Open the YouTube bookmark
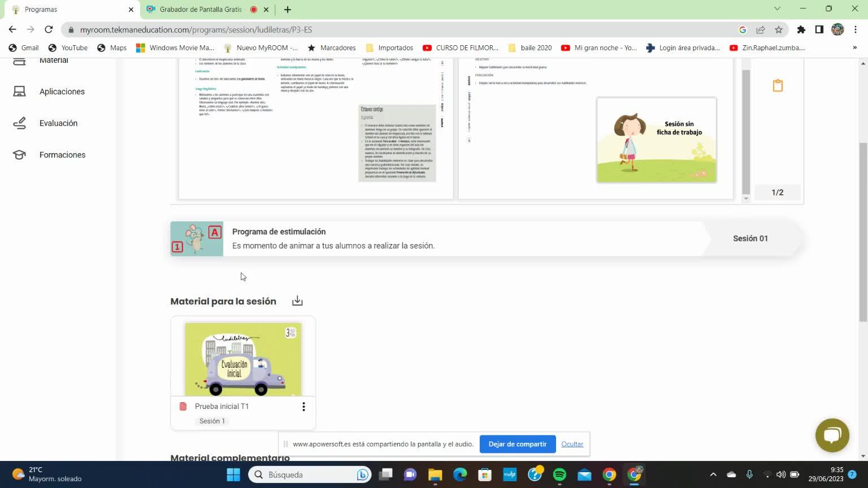 point(68,48)
